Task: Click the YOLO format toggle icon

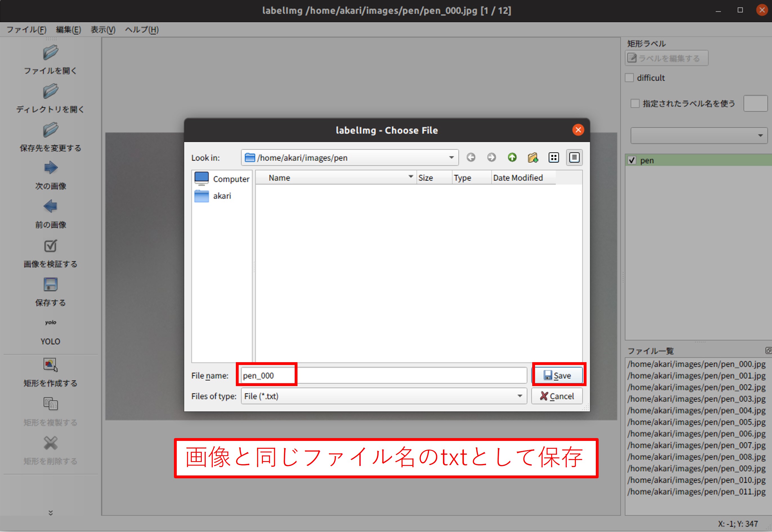Action: [x=50, y=323]
